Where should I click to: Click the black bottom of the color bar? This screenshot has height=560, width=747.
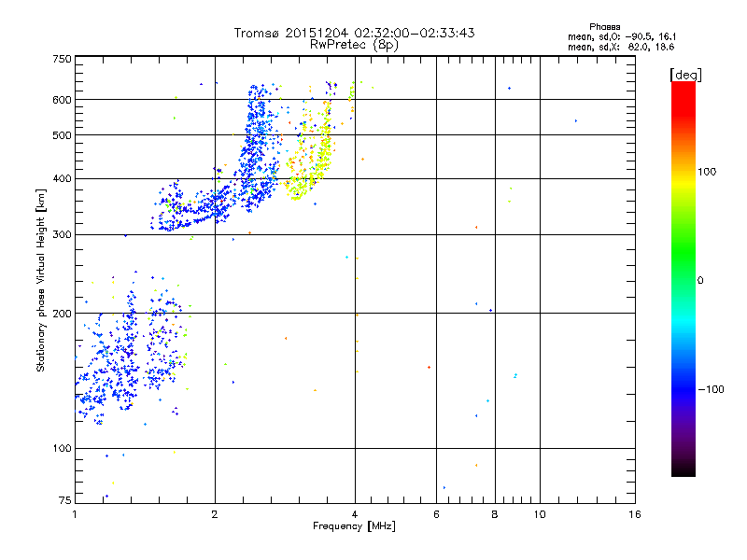pyautogui.click(x=684, y=469)
